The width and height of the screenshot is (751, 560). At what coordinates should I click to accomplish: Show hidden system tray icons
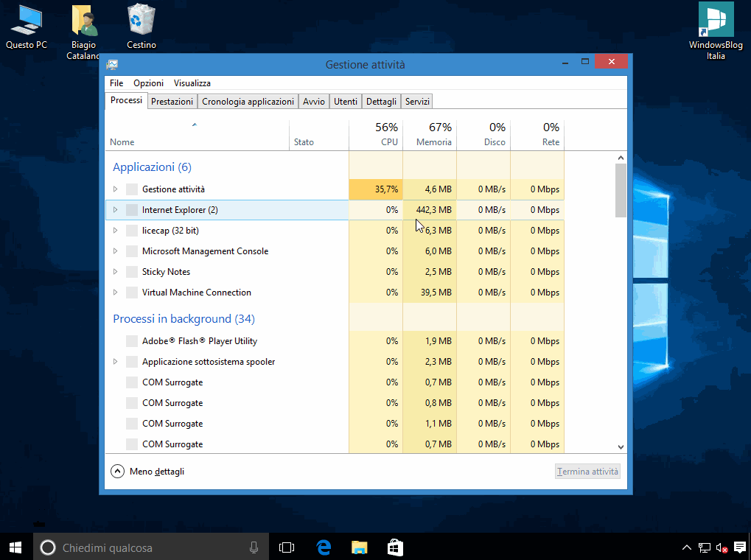point(686,547)
